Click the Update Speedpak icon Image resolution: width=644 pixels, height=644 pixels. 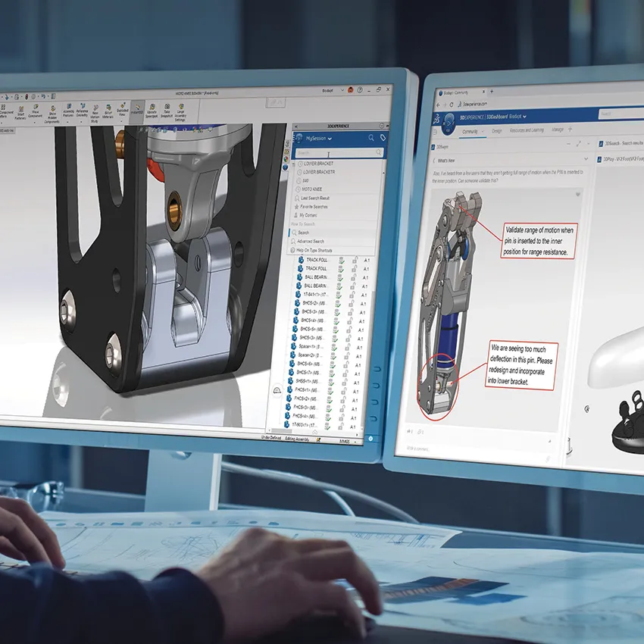click(152, 107)
